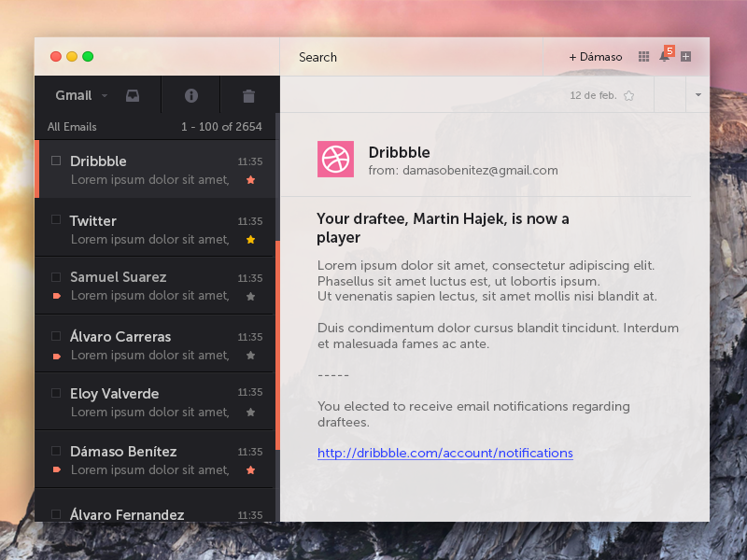Click the red close window button
This screenshot has width=747, height=560.
click(x=56, y=57)
